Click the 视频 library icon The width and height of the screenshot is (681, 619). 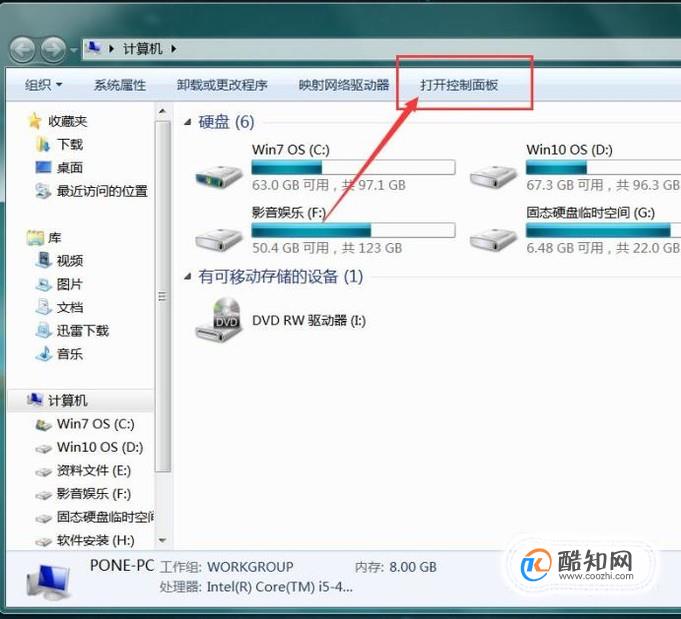click(x=43, y=261)
